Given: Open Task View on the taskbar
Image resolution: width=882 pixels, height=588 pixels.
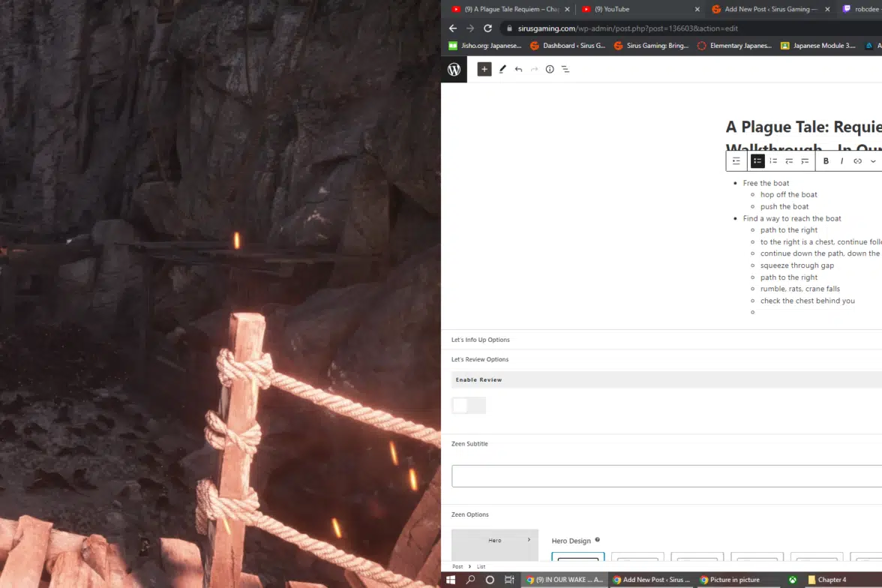Looking at the screenshot, I should click(x=509, y=580).
